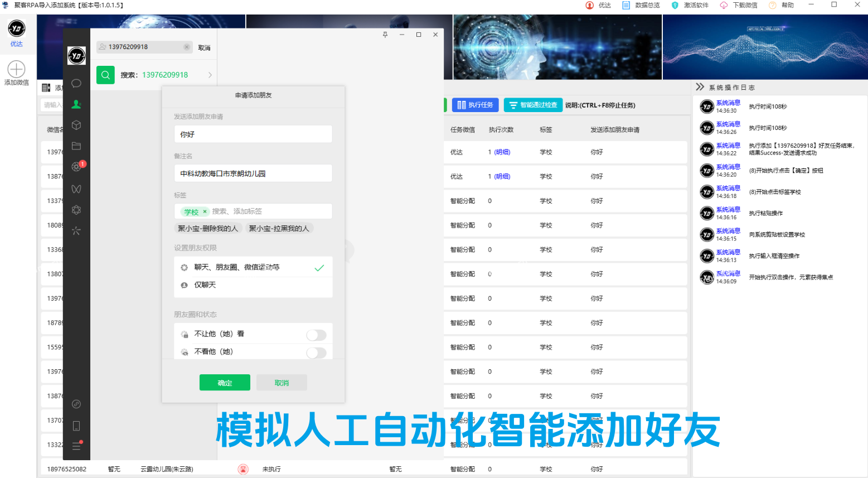Click the phone icon in WeChat sidebar
Image resolution: width=868 pixels, height=478 pixels.
tap(76, 426)
